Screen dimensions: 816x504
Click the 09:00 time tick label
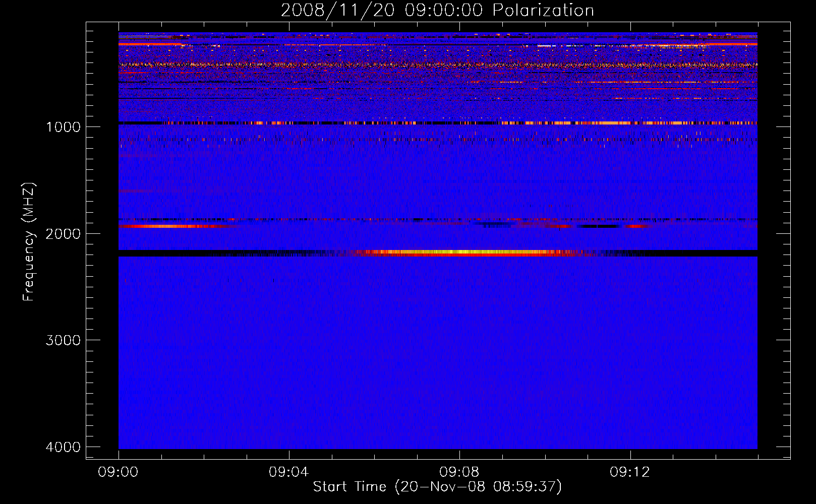118,472
